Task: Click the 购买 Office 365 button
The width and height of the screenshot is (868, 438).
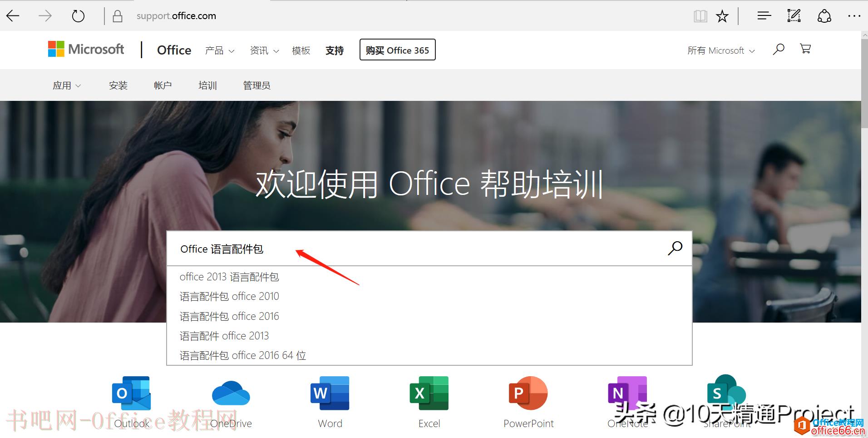Action: click(x=397, y=50)
